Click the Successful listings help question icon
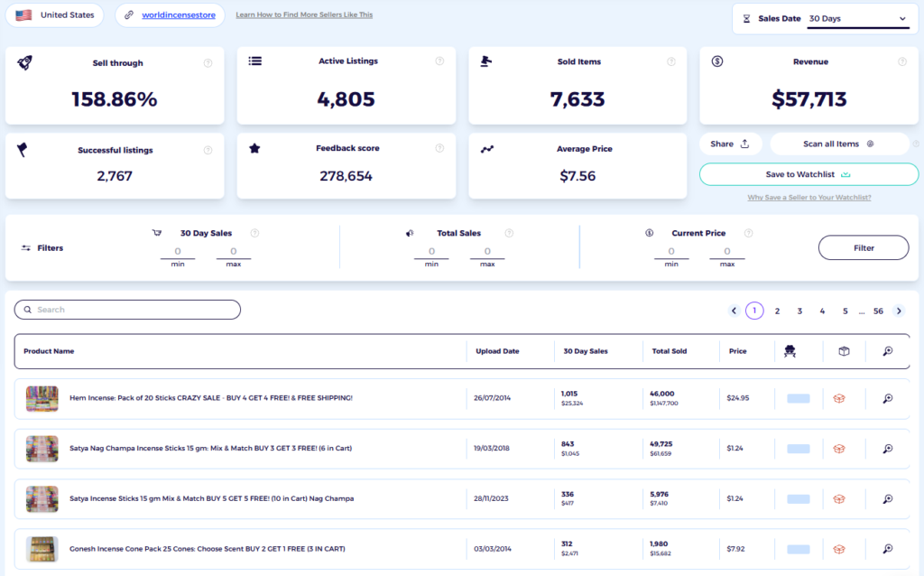Viewport: 924px width, 576px height. [x=208, y=151]
